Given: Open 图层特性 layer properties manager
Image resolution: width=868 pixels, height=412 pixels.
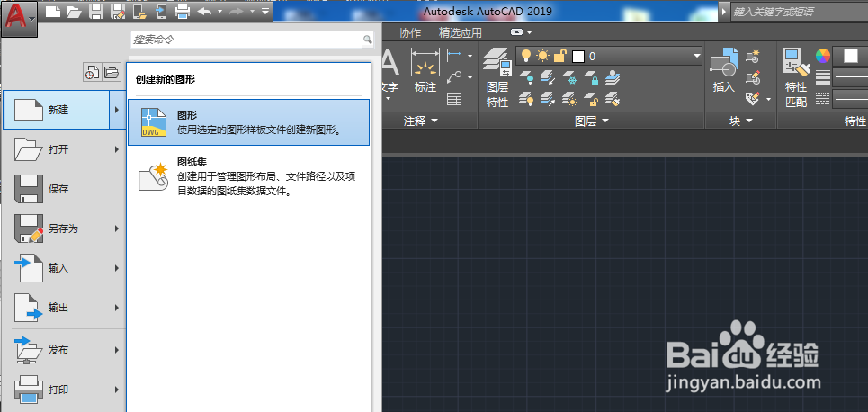Looking at the screenshot, I should [497, 78].
